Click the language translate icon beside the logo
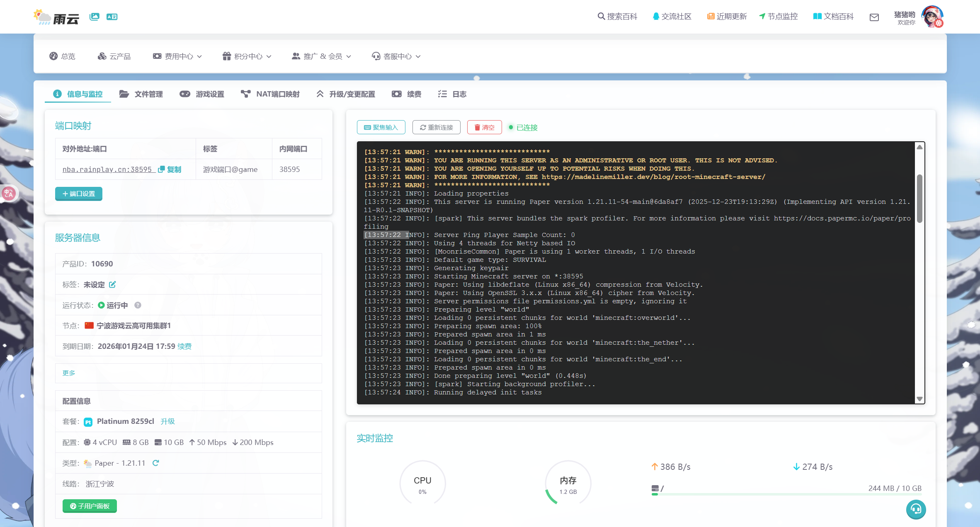 (x=112, y=17)
